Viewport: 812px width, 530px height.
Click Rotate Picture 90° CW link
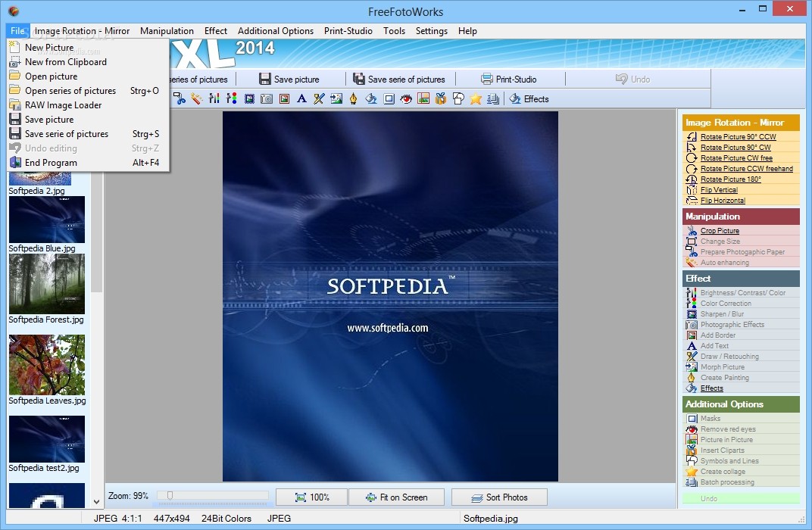[735, 148]
